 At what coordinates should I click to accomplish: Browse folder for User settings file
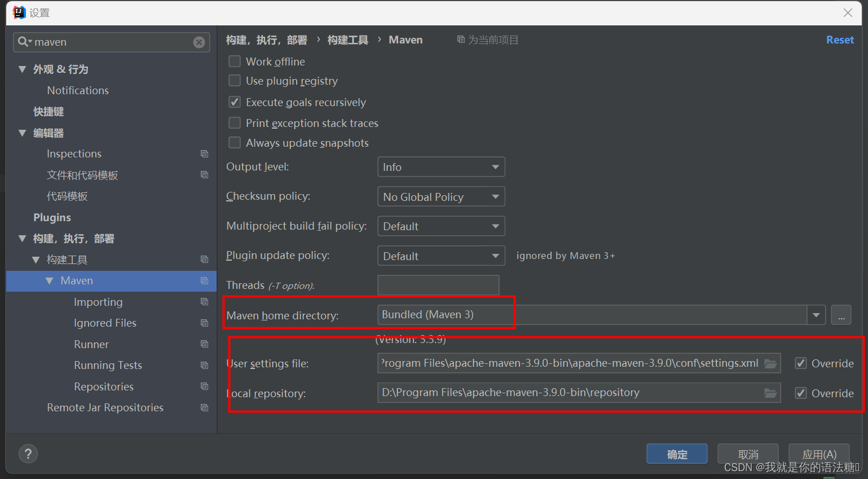point(770,363)
